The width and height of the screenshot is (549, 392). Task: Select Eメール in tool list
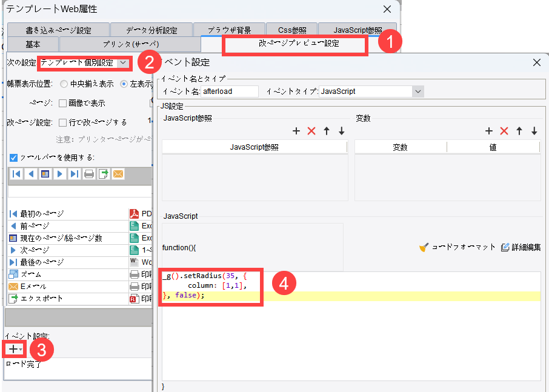(x=68, y=287)
